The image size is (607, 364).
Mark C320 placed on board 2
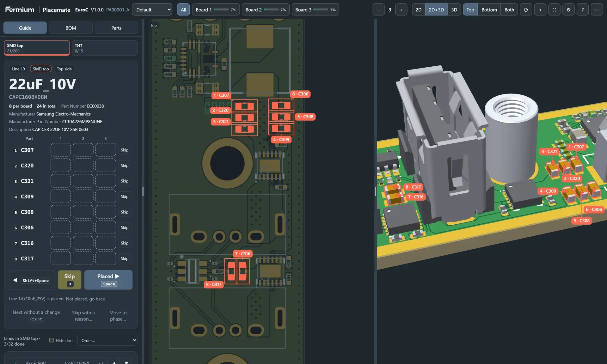point(83,166)
